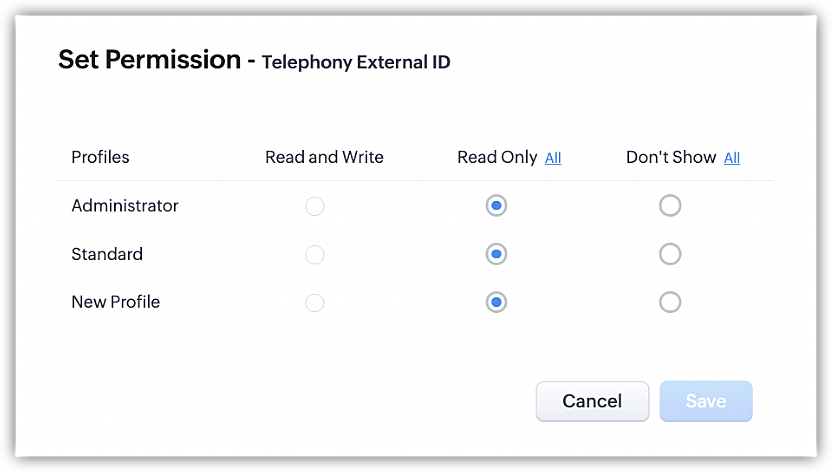Click the All link beside Read Only

[553, 158]
